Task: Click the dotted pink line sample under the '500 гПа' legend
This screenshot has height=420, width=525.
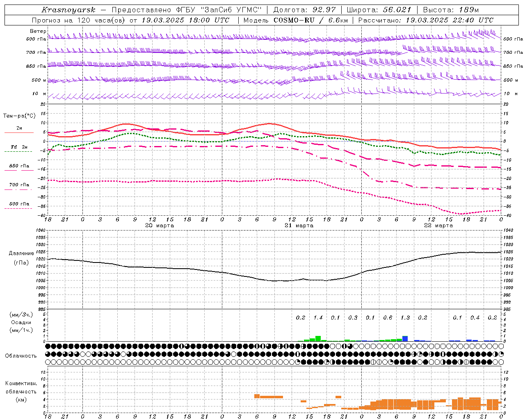Action: [18, 208]
